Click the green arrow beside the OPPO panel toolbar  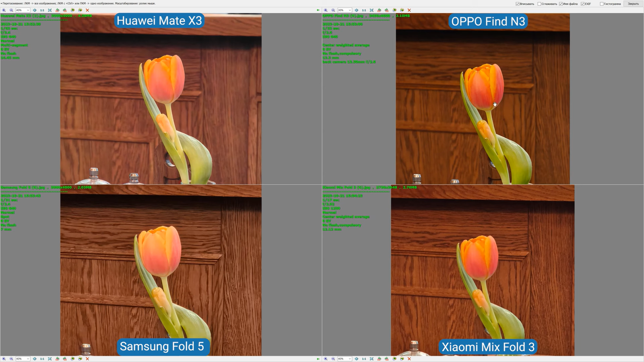click(x=318, y=10)
